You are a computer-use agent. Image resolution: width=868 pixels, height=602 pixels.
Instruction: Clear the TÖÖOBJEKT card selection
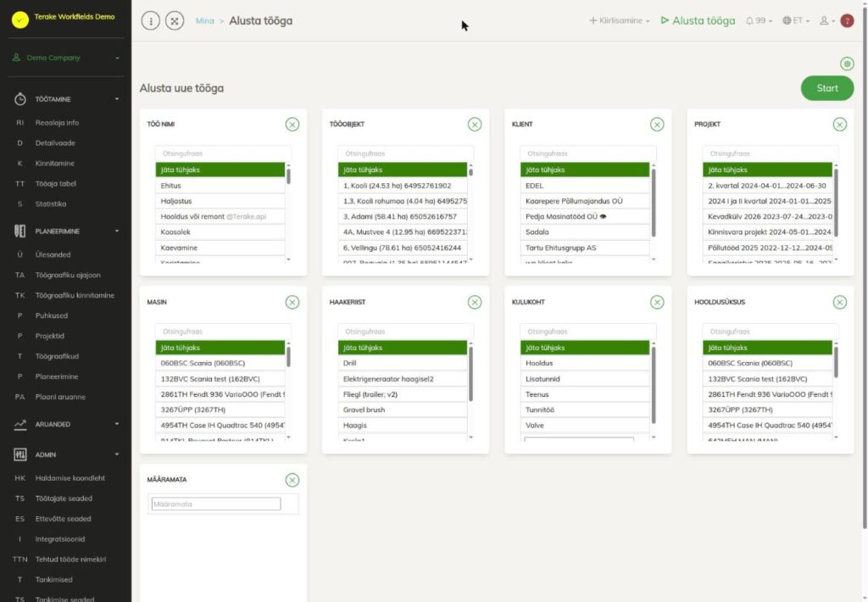point(475,125)
